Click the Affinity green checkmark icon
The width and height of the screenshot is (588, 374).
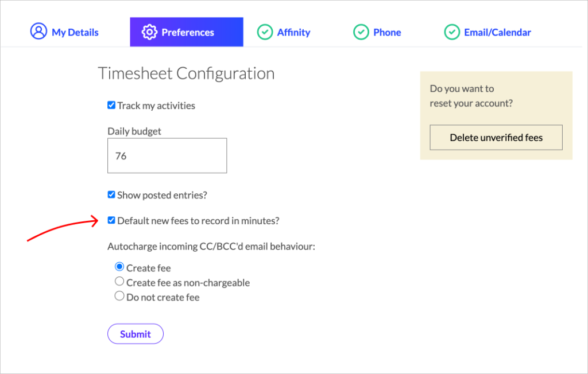tap(265, 32)
